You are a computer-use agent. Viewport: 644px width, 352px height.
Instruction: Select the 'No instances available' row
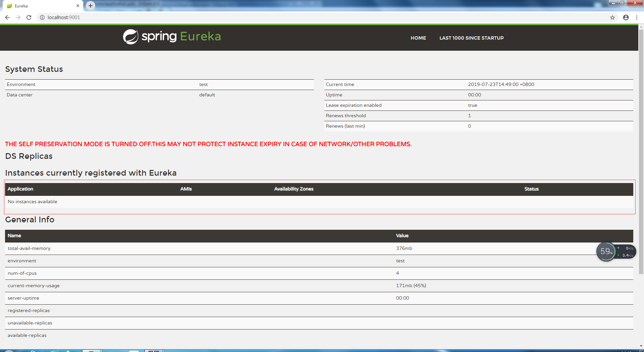point(319,202)
